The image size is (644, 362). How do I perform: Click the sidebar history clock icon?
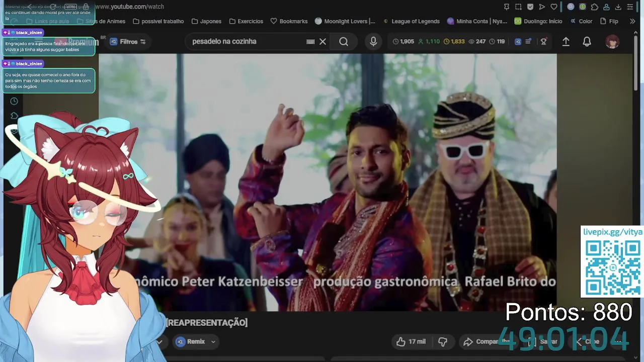(x=14, y=101)
